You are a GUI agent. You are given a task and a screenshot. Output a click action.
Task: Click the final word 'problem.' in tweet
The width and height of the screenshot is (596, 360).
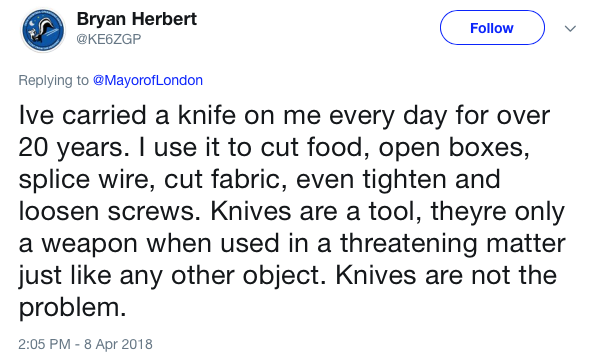(x=72, y=308)
